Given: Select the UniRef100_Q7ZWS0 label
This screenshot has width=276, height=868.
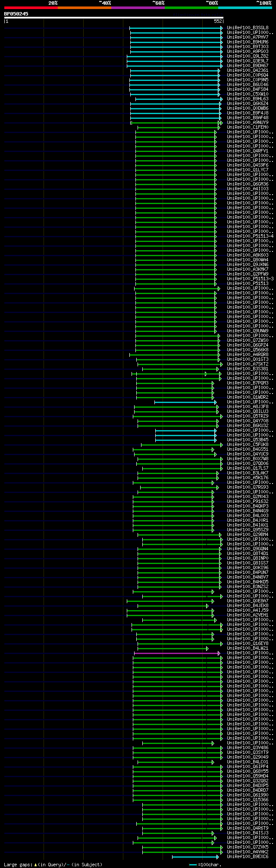Looking at the screenshot, I should (x=248, y=341).
